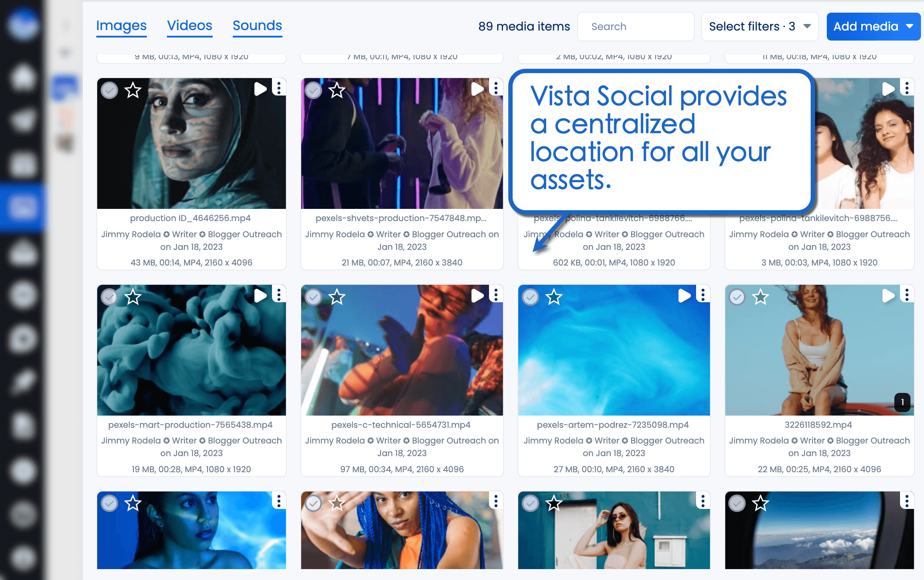
Task: Play the pexels-artem-podrez-7235098.mp4 video
Action: (684, 295)
